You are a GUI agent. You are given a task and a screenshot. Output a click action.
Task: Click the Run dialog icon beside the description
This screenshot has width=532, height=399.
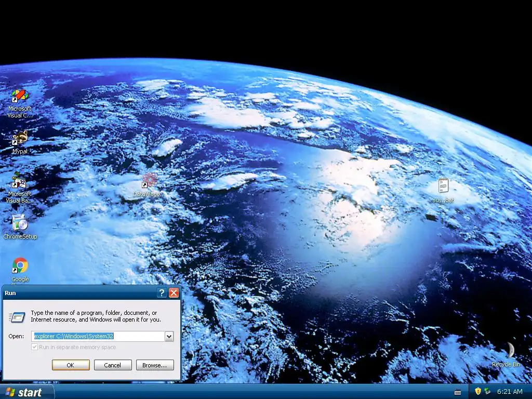click(x=17, y=317)
